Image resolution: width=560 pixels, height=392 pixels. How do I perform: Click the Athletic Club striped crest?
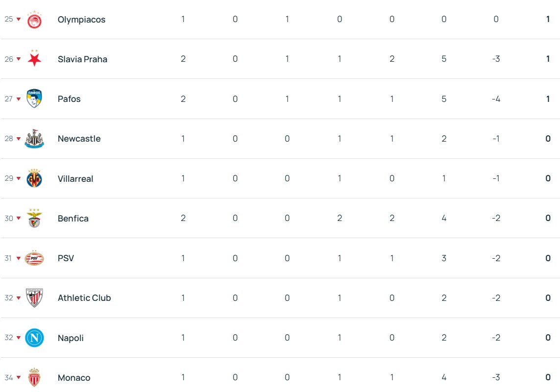[x=34, y=298]
